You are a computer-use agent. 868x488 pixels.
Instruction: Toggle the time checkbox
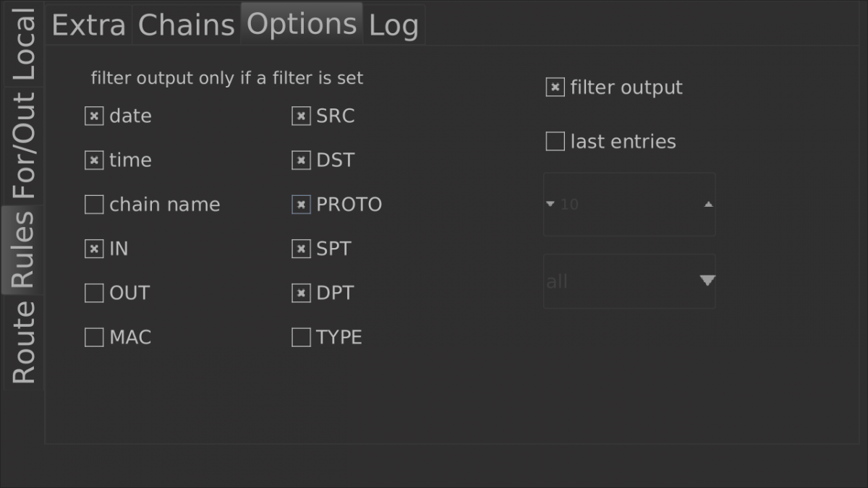(94, 160)
